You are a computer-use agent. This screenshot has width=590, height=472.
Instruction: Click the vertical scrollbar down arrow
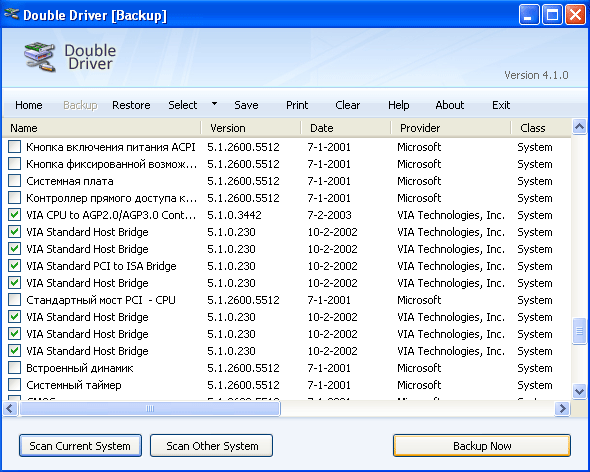tap(579, 391)
